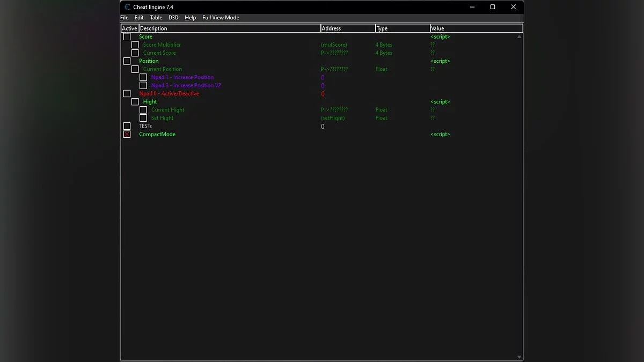Click Current Position P->???????? address

(x=334, y=69)
